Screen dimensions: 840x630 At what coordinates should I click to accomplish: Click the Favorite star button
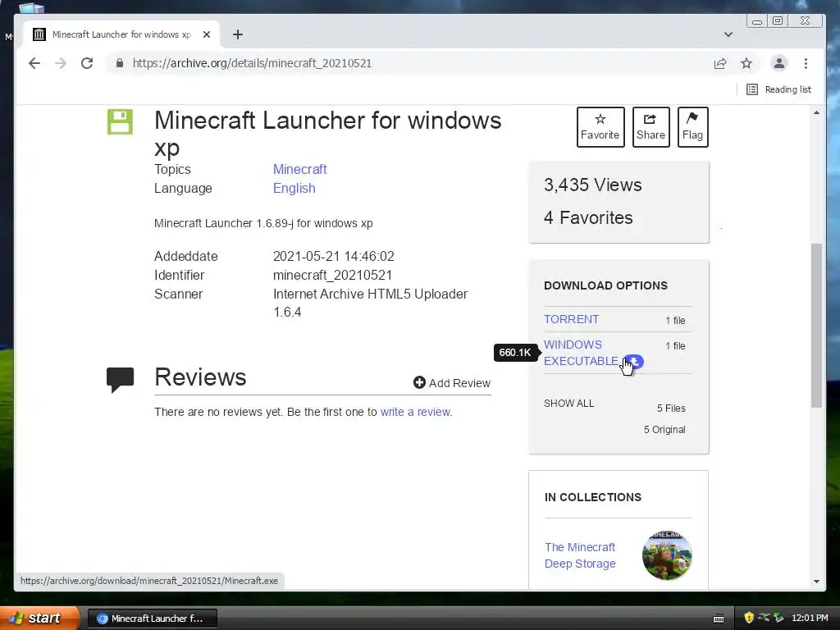pyautogui.click(x=600, y=127)
